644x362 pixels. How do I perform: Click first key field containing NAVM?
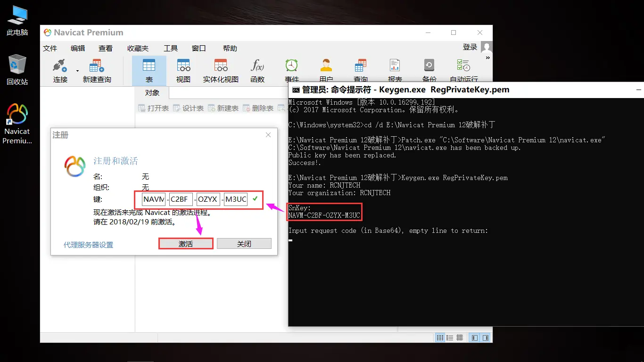(154, 199)
